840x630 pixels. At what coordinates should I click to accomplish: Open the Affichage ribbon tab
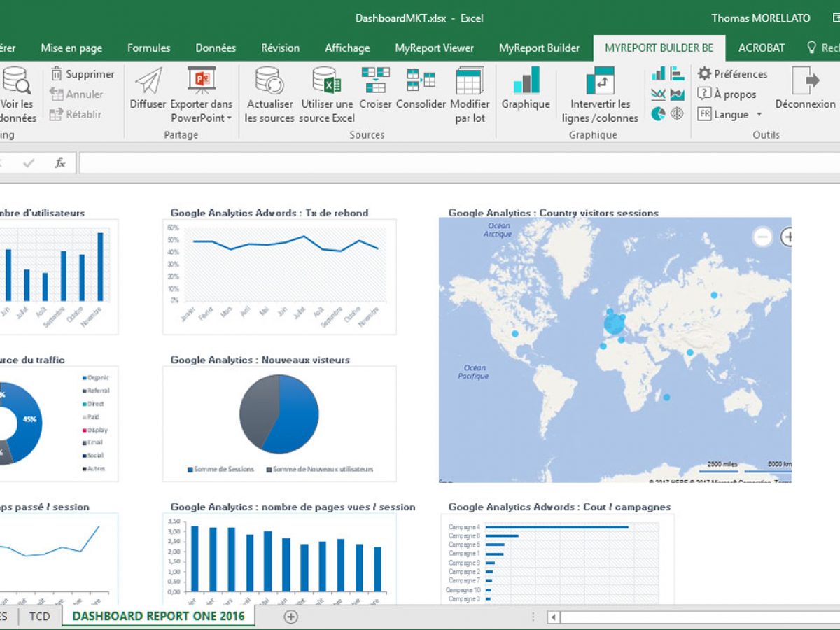pyautogui.click(x=347, y=48)
